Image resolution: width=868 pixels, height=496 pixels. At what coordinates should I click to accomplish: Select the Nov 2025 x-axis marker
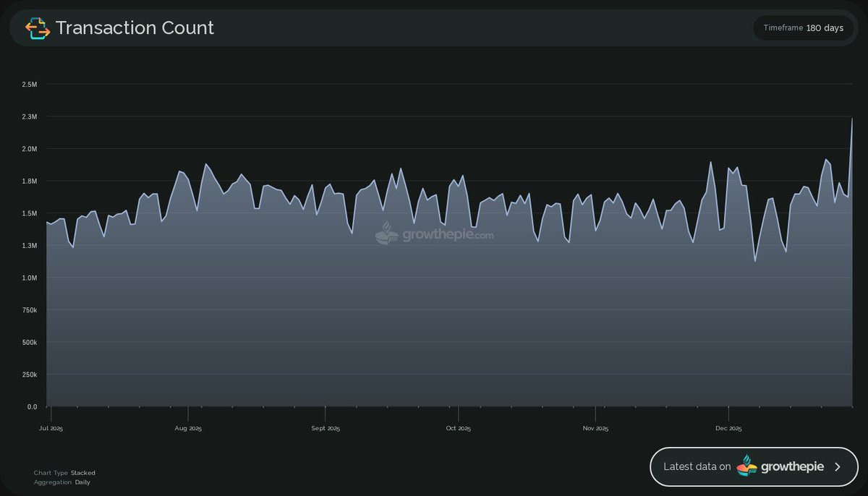coord(595,429)
